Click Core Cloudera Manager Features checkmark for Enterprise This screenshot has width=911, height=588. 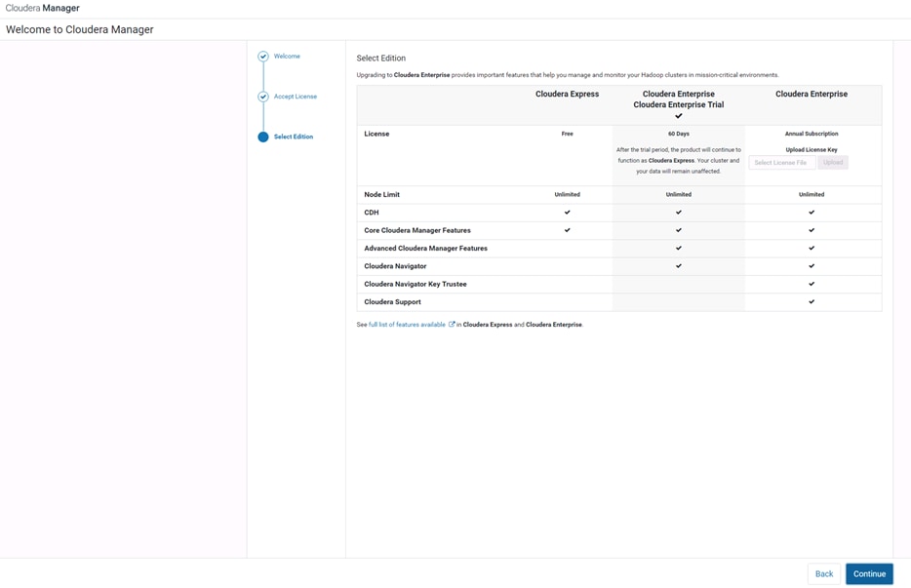pyautogui.click(x=812, y=230)
